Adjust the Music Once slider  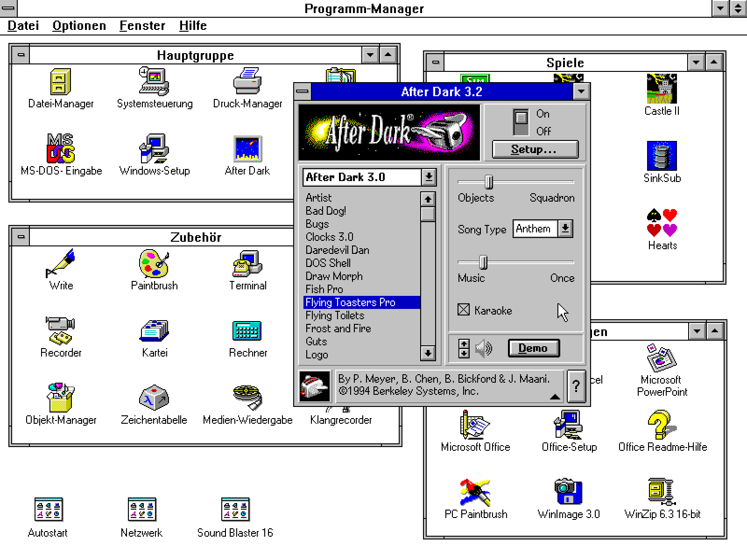point(484,262)
